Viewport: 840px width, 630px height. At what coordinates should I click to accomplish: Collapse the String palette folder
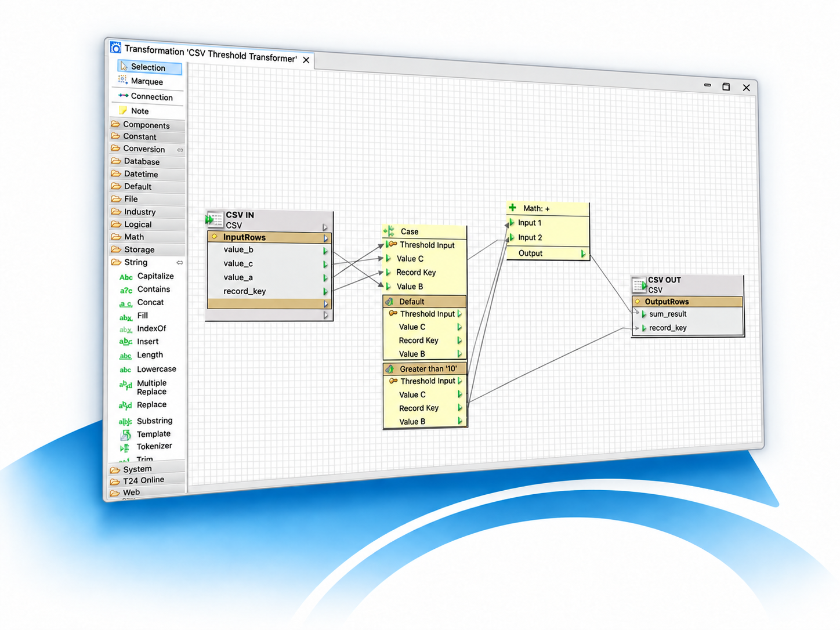(x=147, y=262)
